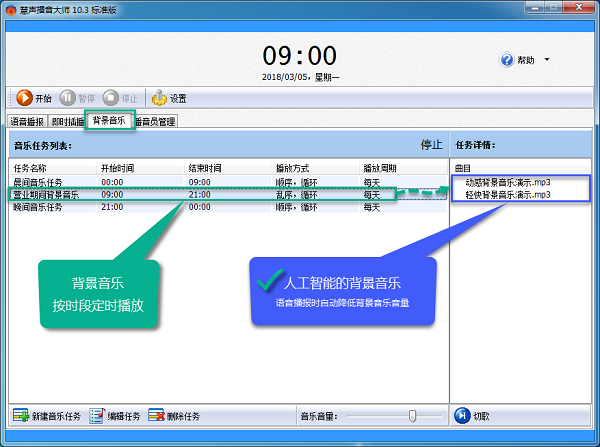This screenshot has height=447, width=600.
Task: Click the 删除任务 (Delete task) icon
Action: [x=156, y=415]
